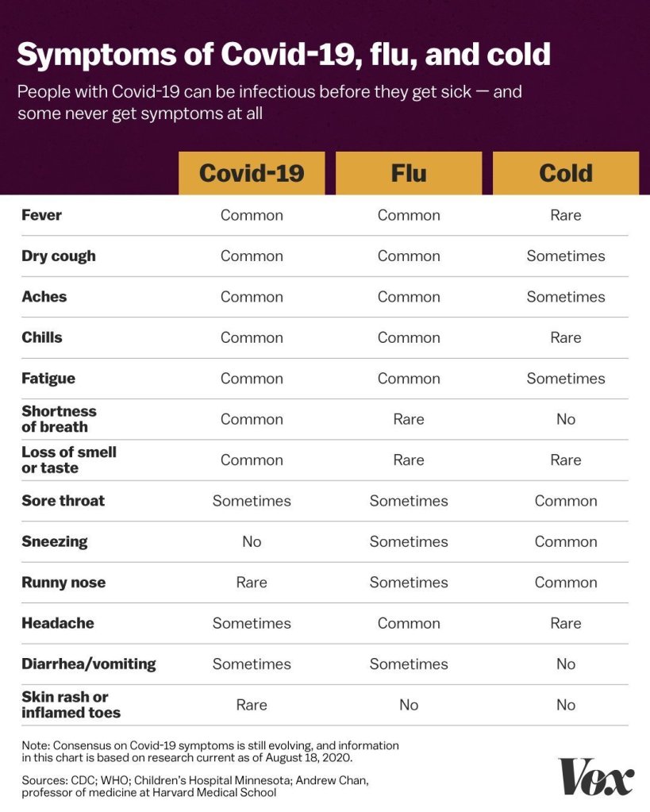Image resolution: width=650 pixels, height=812 pixels.
Task: Click the Sources line at the bottom
Action: (x=195, y=786)
